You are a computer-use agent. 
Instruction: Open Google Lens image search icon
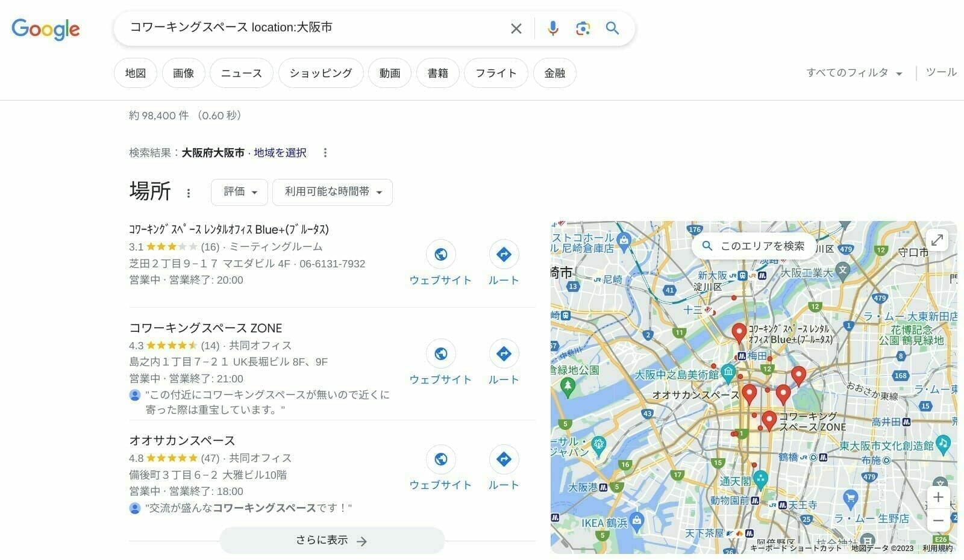click(x=583, y=28)
